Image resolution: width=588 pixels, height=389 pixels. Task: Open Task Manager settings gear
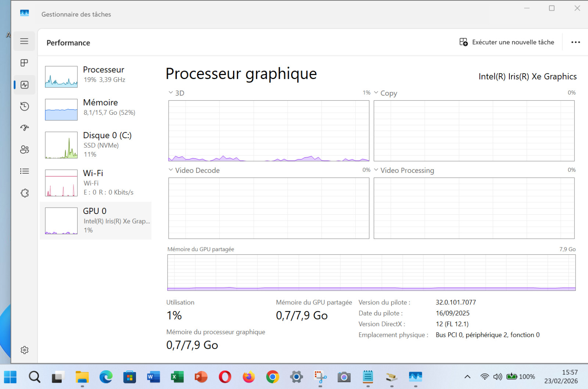pos(24,350)
